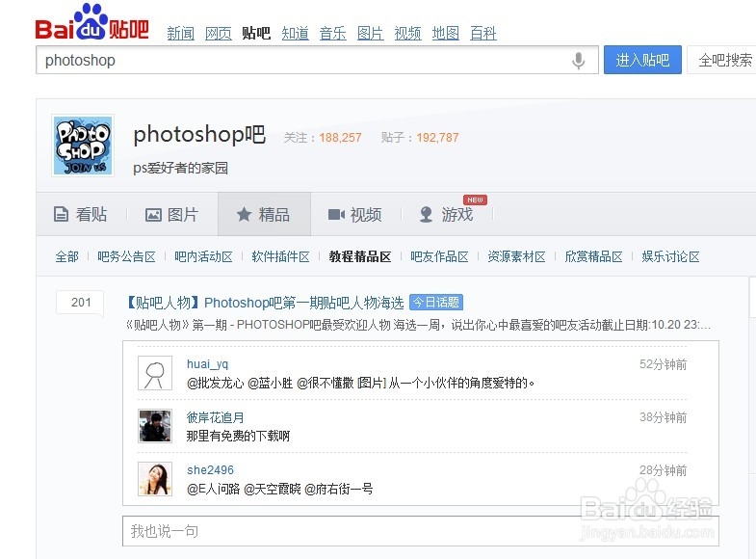
Task: Click the 38分钟前 timestamp
Action: [x=663, y=417]
